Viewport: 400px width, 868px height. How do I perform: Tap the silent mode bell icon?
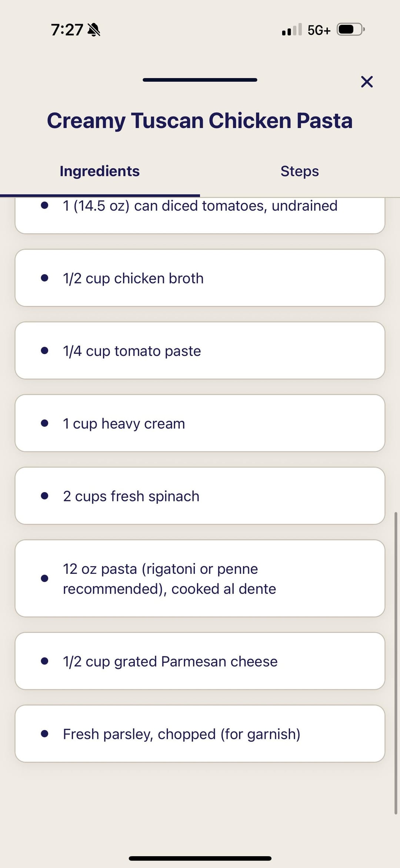[x=94, y=30]
